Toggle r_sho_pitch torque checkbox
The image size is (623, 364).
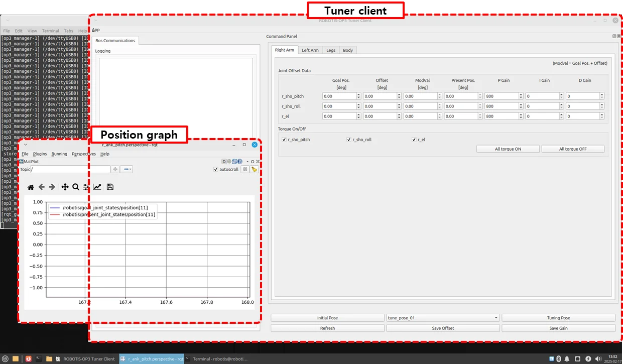pyautogui.click(x=285, y=140)
